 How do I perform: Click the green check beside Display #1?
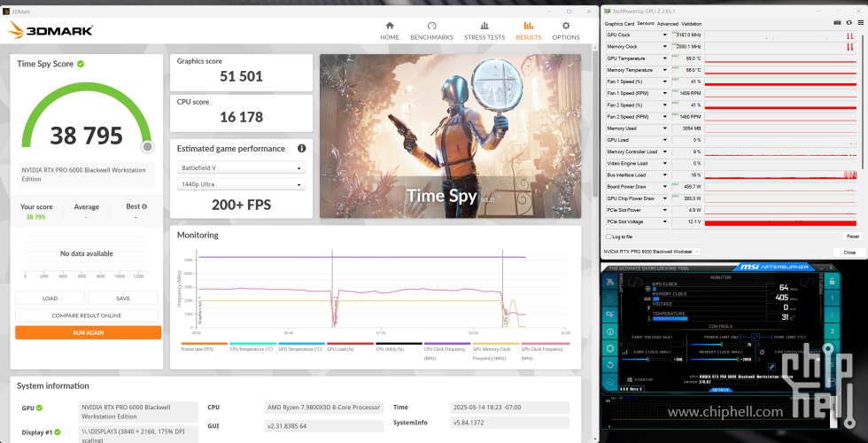pyautogui.click(x=58, y=432)
